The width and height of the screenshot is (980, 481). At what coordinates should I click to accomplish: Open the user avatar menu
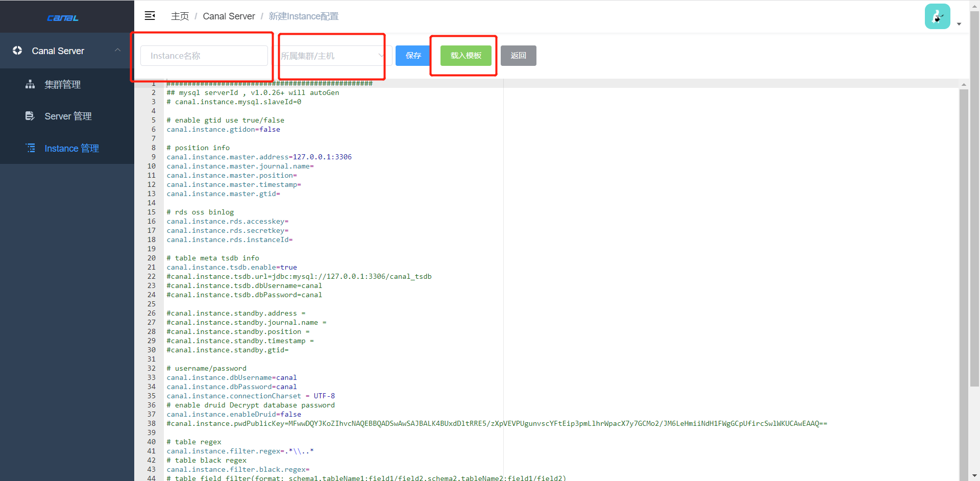[x=937, y=16]
